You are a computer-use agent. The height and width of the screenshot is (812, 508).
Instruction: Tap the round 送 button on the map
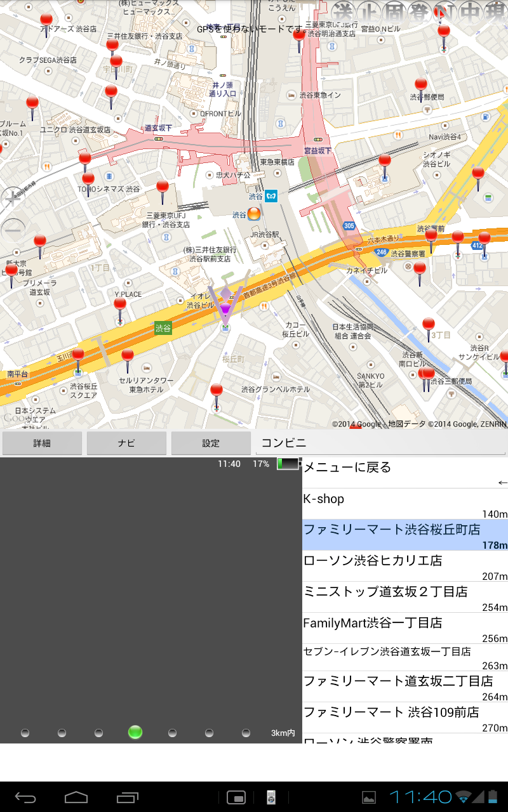343,13
